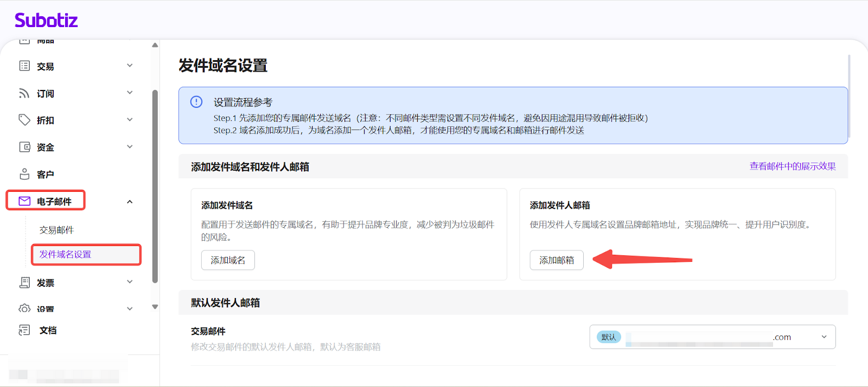Expand the 交易 menu chevron
Screen dimensions: 868x387
[x=130, y=66]
